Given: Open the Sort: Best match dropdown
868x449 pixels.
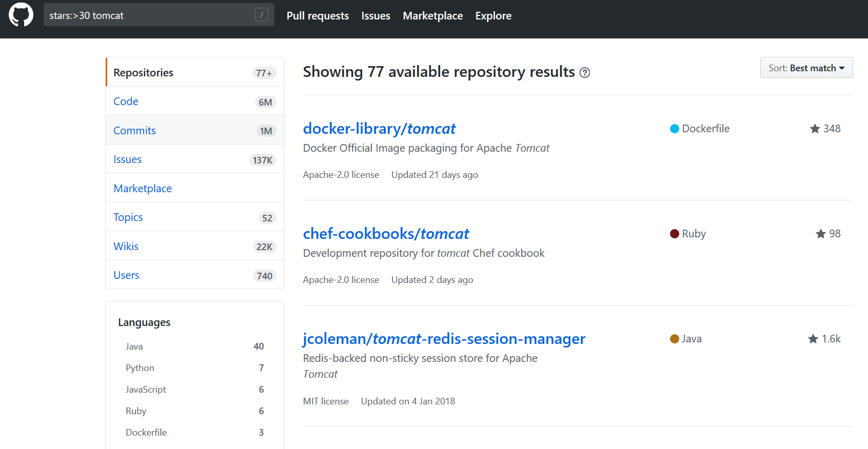Looking at the screenshot, I should (806, 68).
